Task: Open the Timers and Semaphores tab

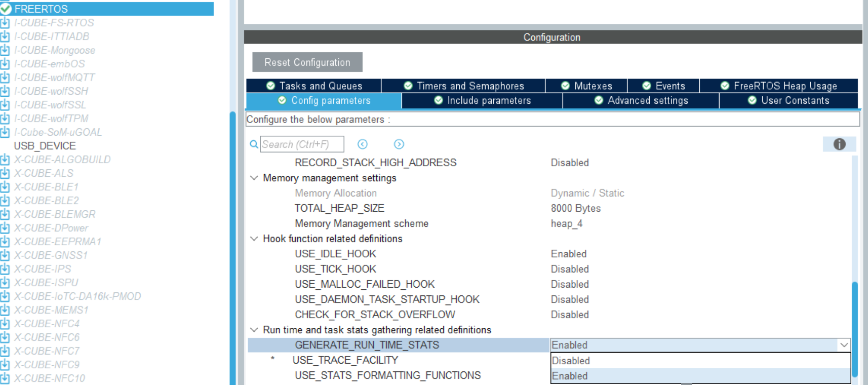Action: pyautogui.click(x=463, y=86)
